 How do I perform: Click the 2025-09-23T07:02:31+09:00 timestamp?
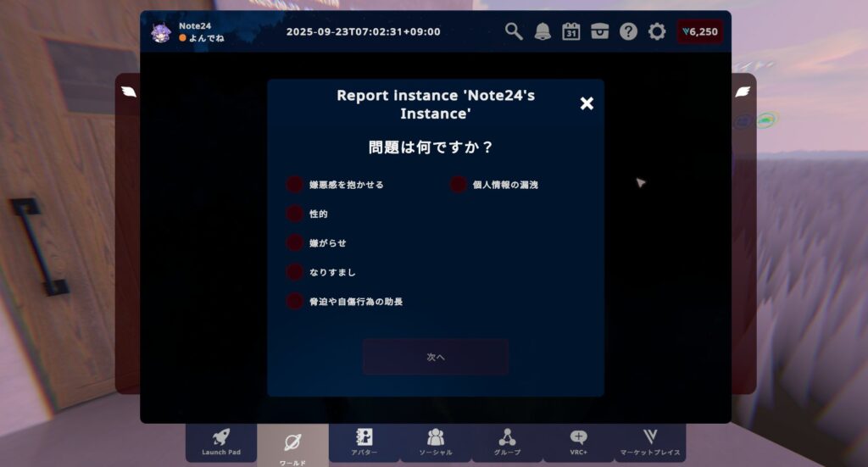point(363,31)
